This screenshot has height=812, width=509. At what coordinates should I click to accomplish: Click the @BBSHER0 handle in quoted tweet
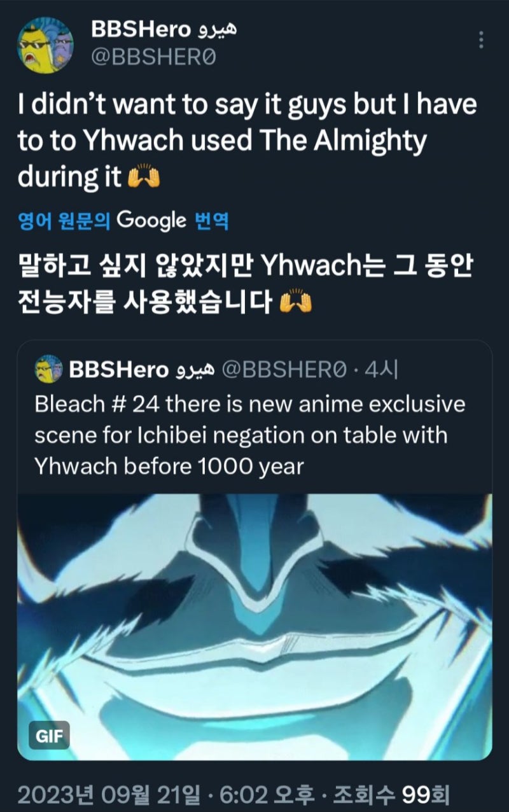click(284, 369)
